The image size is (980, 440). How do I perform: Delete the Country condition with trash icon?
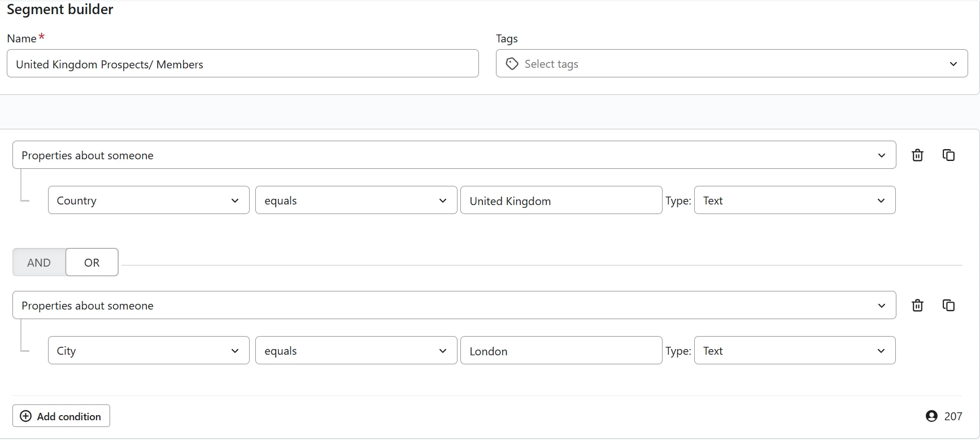[x=917, y=155]
